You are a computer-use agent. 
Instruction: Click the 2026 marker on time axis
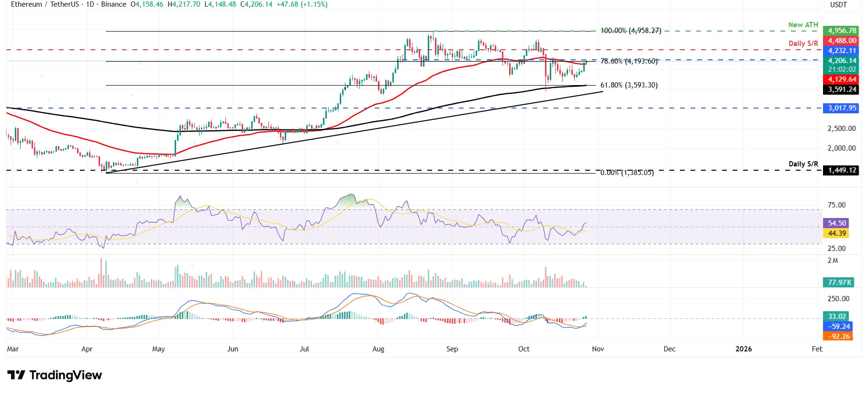point(743,349)
